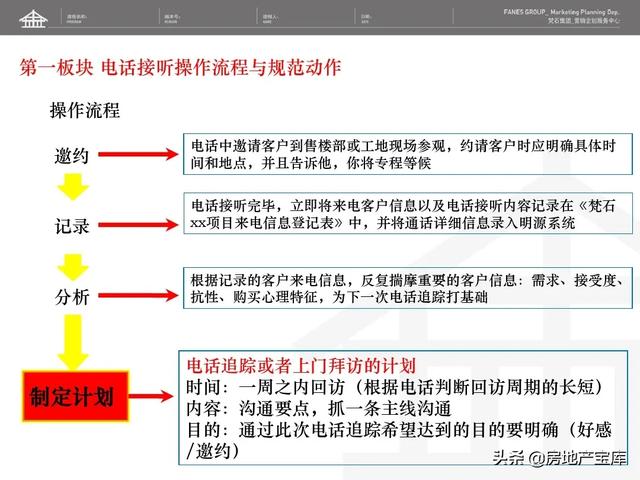This screenshot has width=640, height=480.
Task: Click the 分析 step label
Action: click(x=72, y=297)
